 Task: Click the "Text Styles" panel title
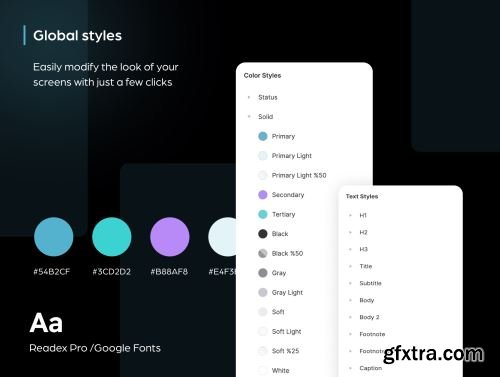tap(362, 196)
